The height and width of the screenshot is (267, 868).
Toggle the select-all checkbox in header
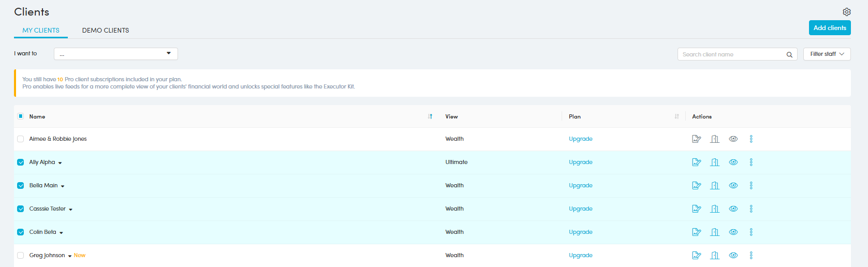point(21,116)
